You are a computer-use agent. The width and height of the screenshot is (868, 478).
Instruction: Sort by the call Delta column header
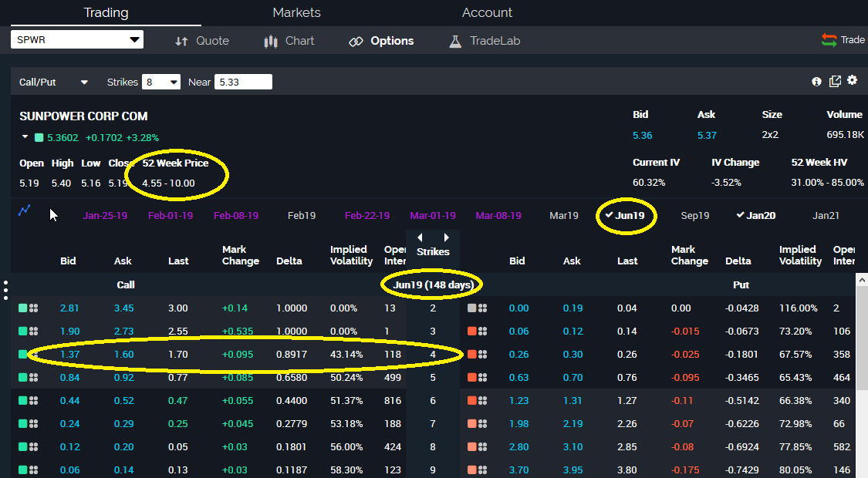pos(289,261)
